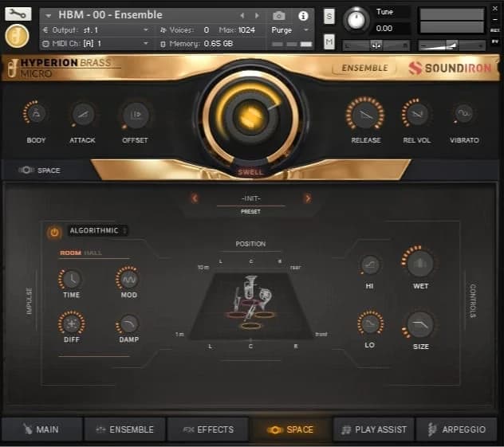Go to the next preset arrow
Viewport: 504px width, 447px height.
coord(308,198)
